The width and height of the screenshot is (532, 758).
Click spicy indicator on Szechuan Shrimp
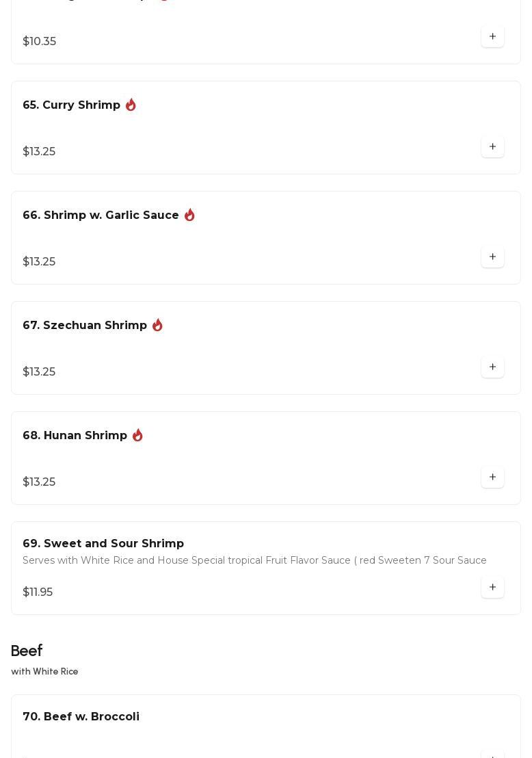pos(157,325)
